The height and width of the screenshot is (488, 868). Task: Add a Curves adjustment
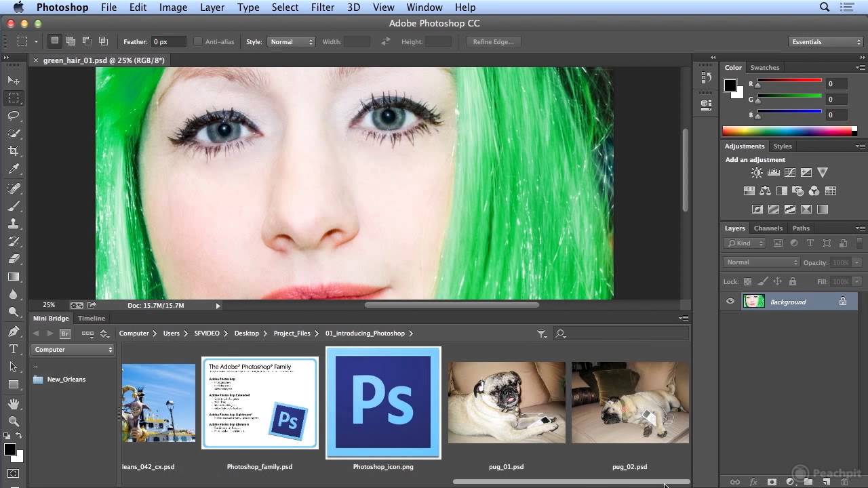click(789, 173)
